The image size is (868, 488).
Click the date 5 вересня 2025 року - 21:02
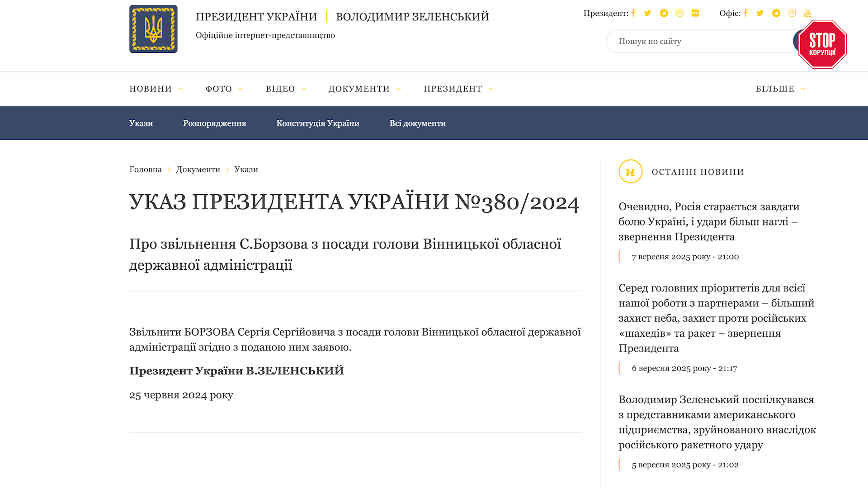point(685,465)
